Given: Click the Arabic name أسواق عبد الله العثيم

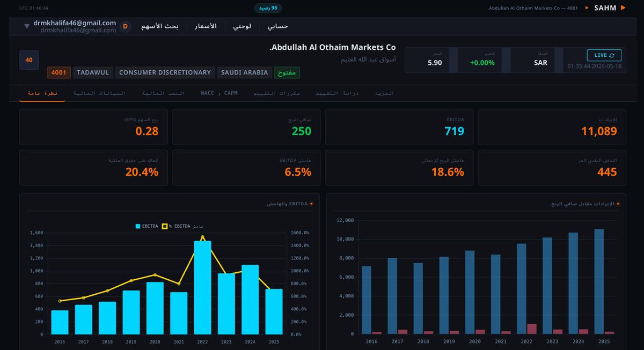Looking at the screenshot, I should point(368,59).
